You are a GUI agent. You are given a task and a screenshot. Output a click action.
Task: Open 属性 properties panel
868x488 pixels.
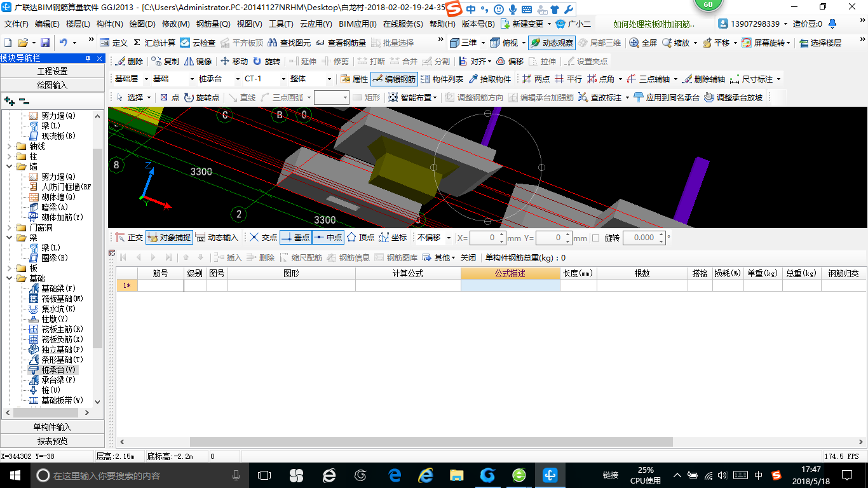[x=354, y=79]
